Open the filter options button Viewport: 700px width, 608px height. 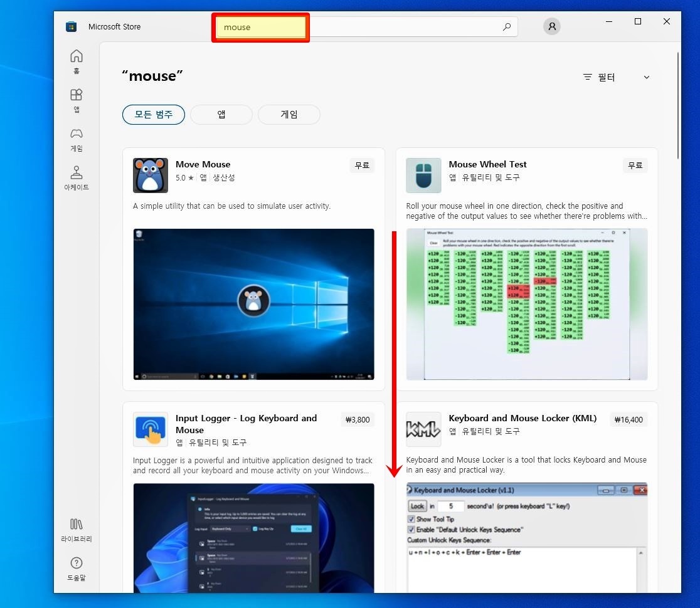click(598, 77)
